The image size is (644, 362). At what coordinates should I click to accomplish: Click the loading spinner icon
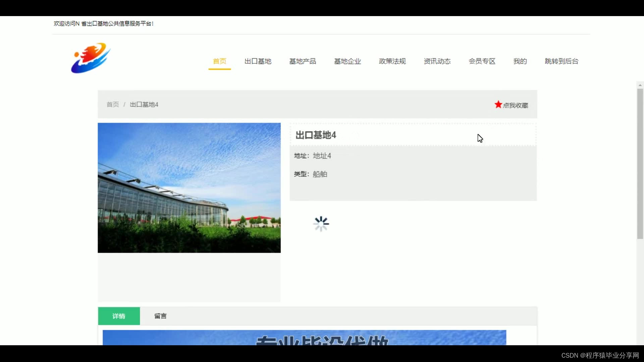click(321, 224)
